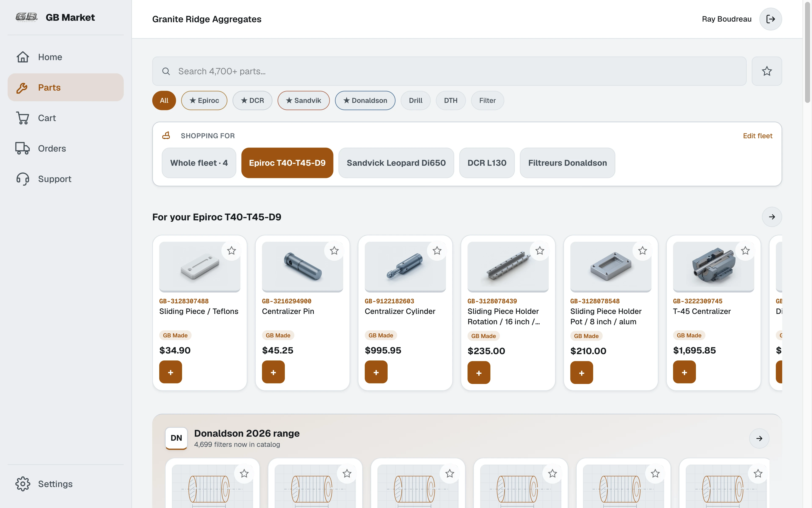Image resolution: width=812 pixels, height=508 pixels.
Task: Click the Donaldson 2026 range heading
Action: 247,433
